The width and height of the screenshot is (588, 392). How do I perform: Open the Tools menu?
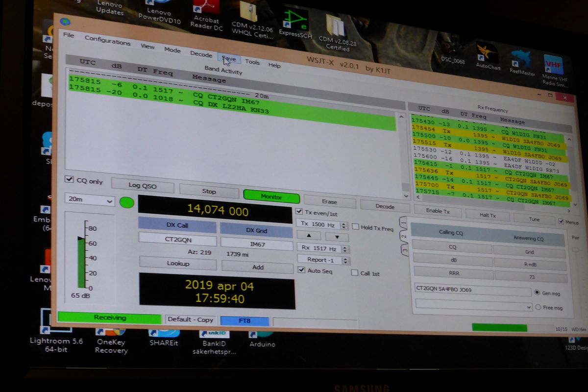(x=252, y=62)
